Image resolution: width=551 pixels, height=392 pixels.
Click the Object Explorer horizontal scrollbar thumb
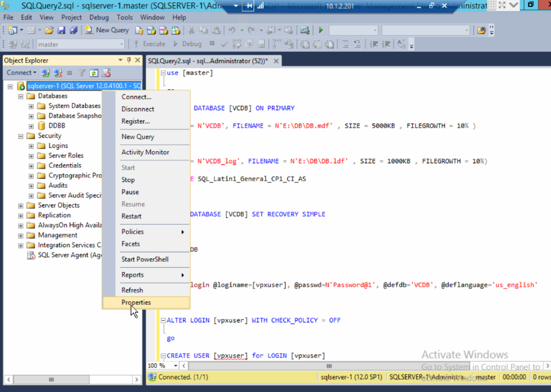click(51, 380)
